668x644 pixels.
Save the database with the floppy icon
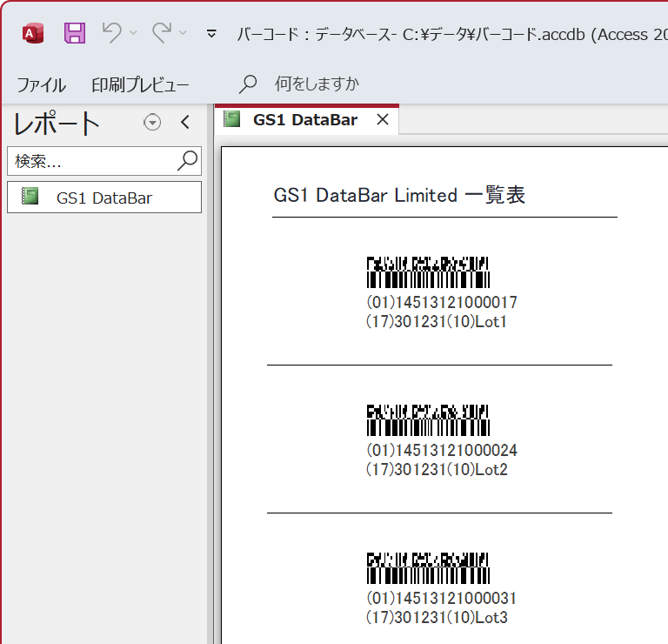(75, 33)
